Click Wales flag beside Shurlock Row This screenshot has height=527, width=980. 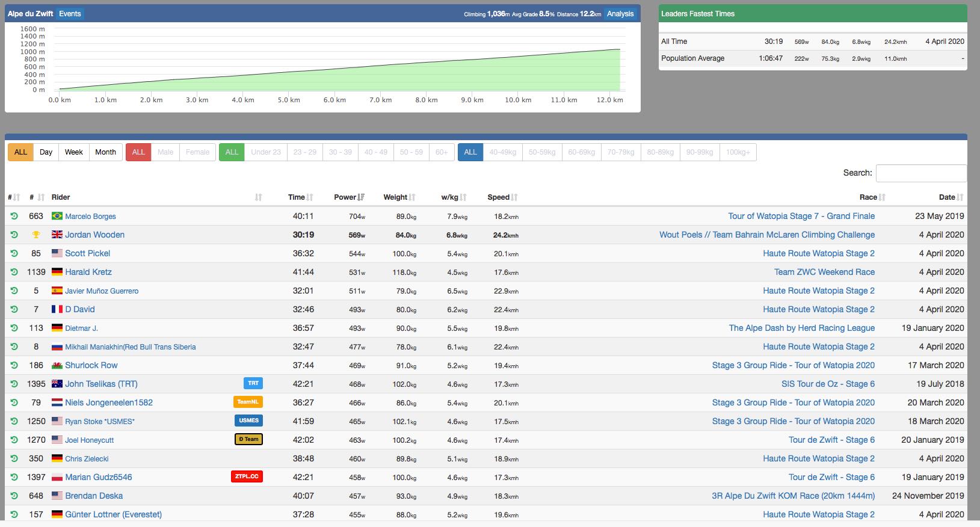pos(57,365)
